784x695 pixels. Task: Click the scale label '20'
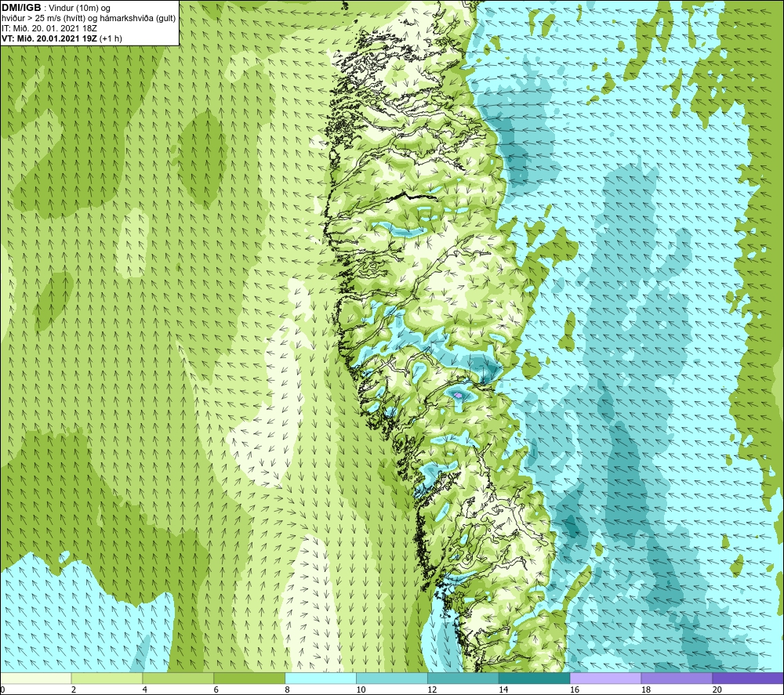(717, 690)
